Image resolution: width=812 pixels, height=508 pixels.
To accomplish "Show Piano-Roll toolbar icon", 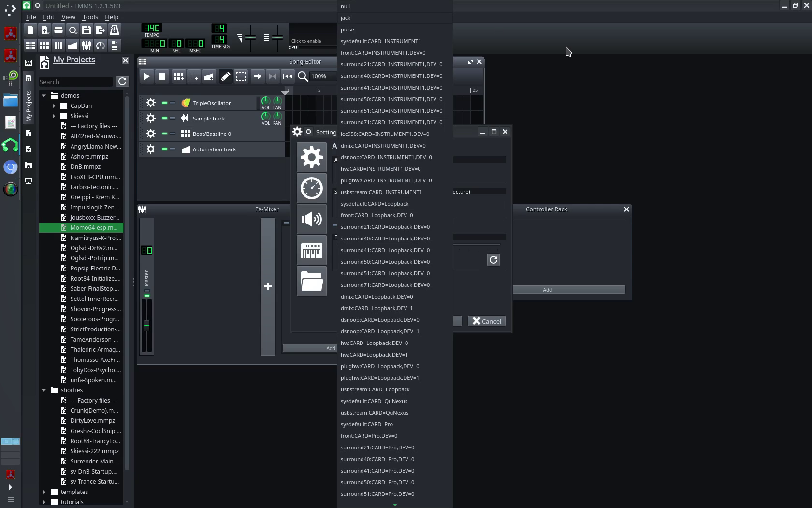I will pyautogui.click(x=58, y=45).
